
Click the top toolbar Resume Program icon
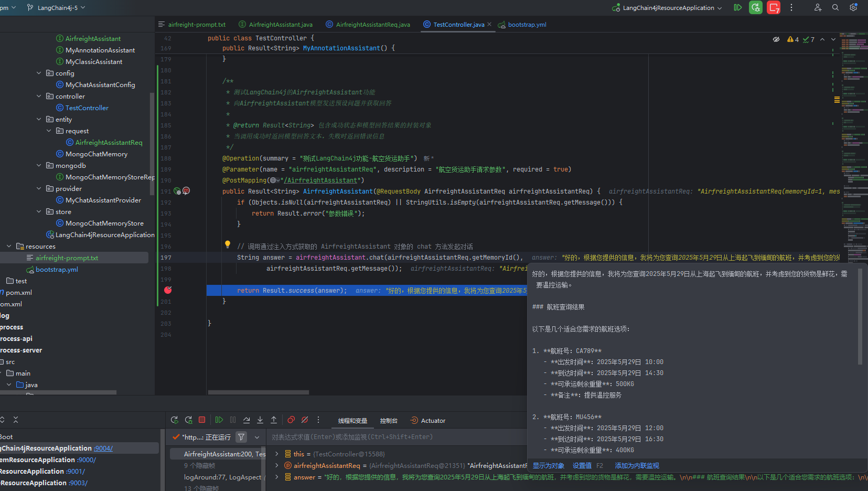(738, 7)
